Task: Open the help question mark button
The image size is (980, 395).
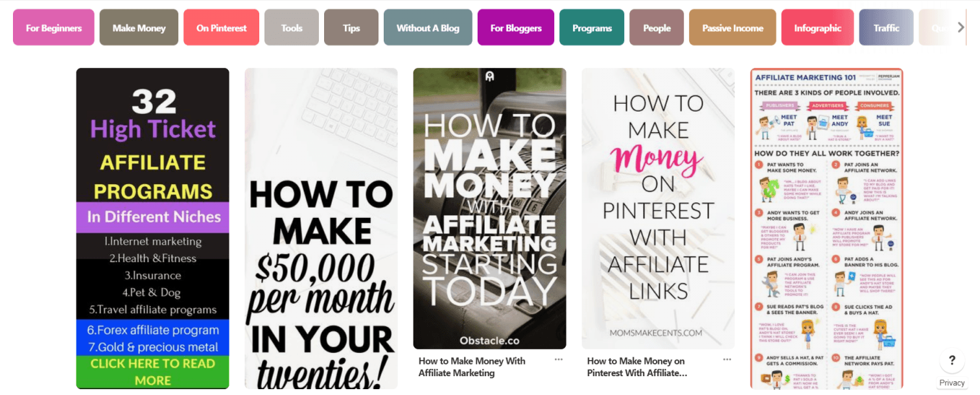Action: pos(951,361)
